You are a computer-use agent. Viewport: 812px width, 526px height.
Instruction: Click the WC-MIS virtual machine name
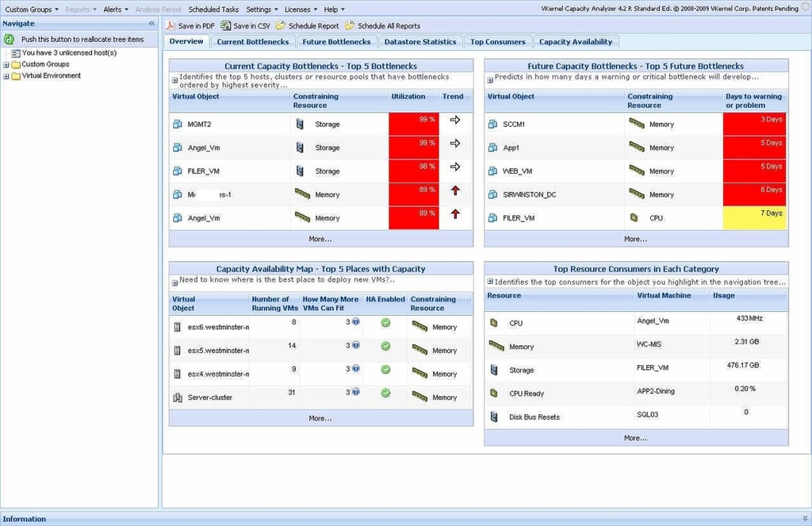649,344
